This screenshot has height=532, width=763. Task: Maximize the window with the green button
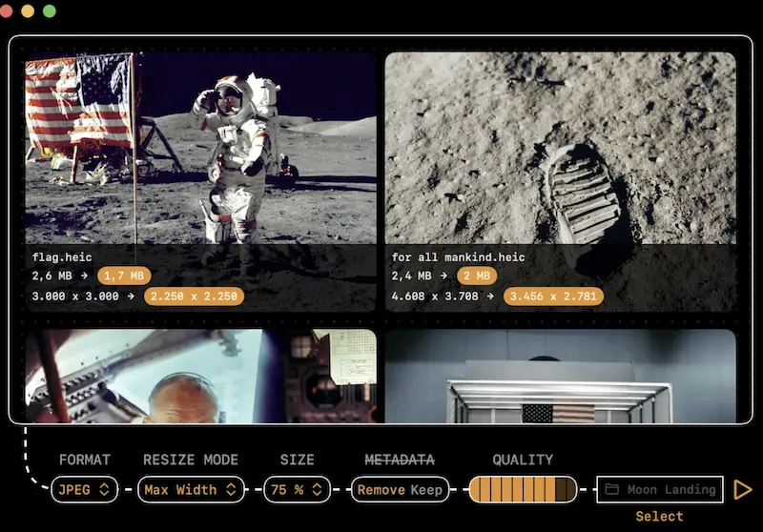[50, 10]
